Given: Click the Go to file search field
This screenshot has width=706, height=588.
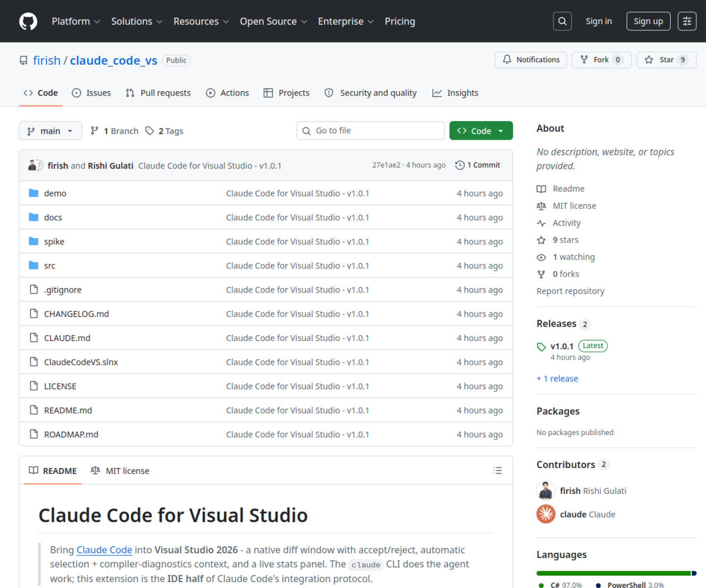Looking at the screenshot, I should 370,131.
